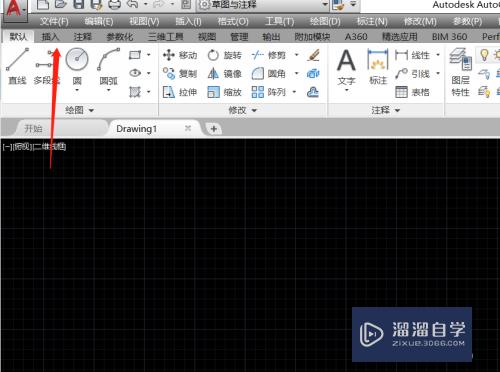This screenshot has height=372, width=500.
Task: Select the 移动 (Move) tool
Action: point(180,55)
